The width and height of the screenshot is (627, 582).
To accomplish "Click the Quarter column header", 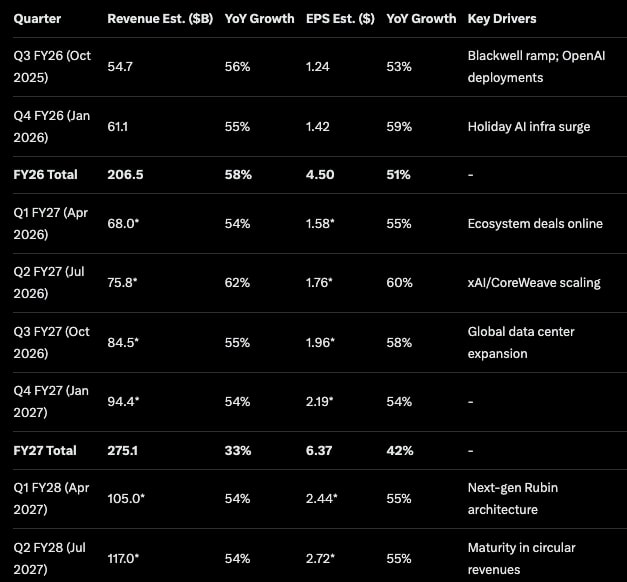I will [x=36, y=19].
